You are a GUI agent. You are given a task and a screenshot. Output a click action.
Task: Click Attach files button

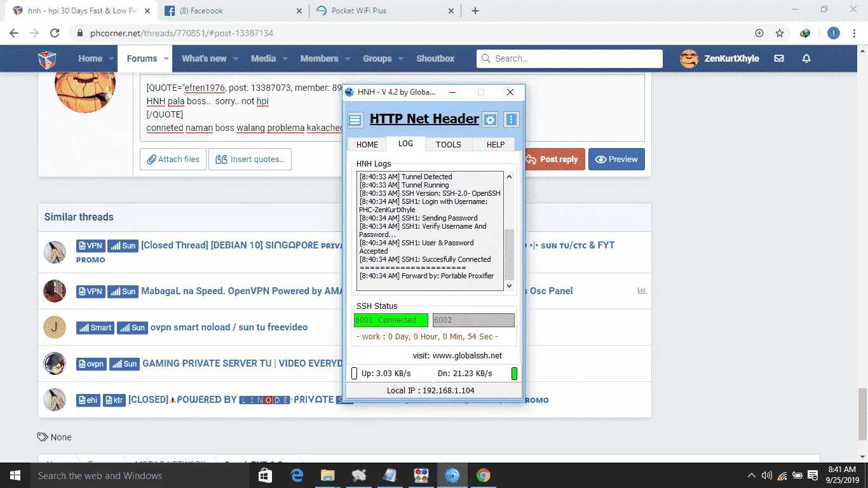173,159
